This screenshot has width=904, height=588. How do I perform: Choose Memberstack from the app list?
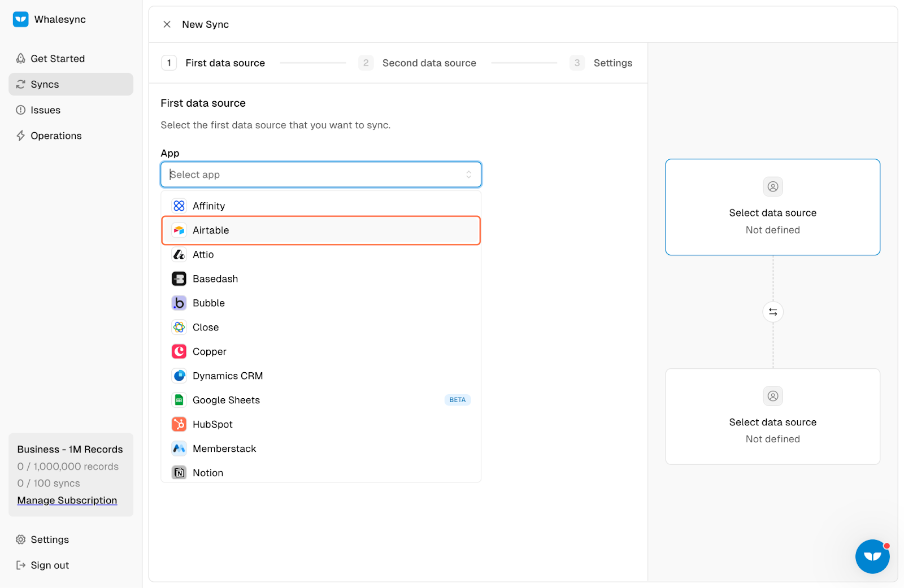point(321,449)
